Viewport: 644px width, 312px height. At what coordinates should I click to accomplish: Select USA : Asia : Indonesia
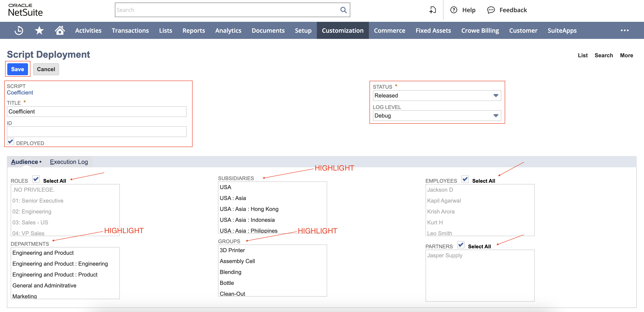(x=272, y=220)
